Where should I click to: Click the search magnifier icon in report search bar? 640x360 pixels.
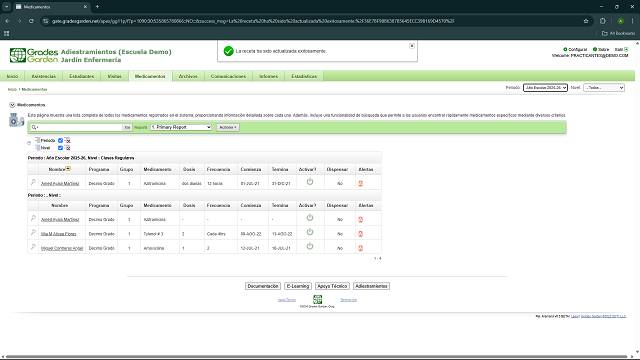tap(34, 127)
